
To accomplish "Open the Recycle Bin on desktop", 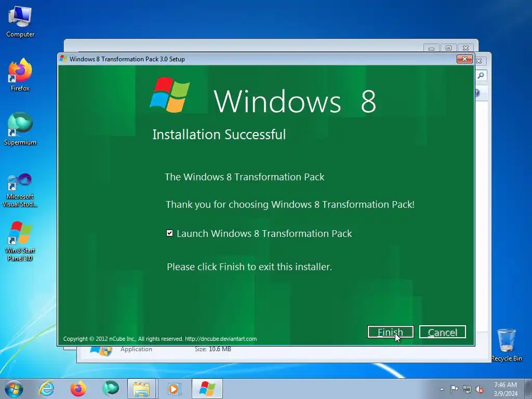I will click(507, 345).
